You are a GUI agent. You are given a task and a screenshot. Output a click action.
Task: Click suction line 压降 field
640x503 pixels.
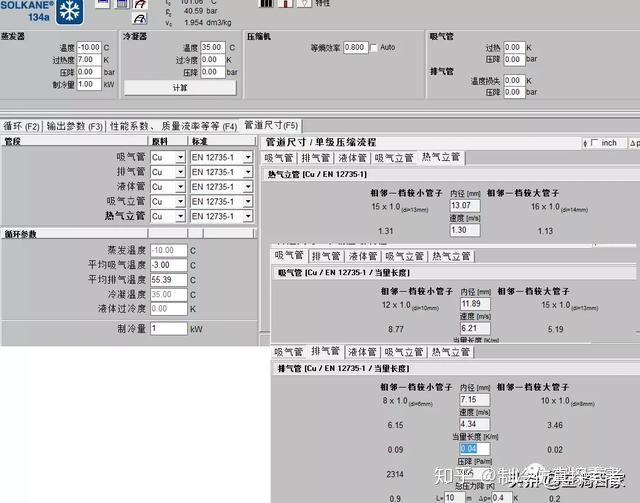click(514, 60)
